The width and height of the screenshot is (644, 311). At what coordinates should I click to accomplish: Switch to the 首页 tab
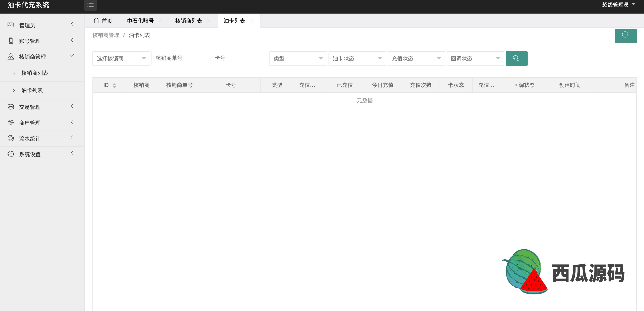103,21
